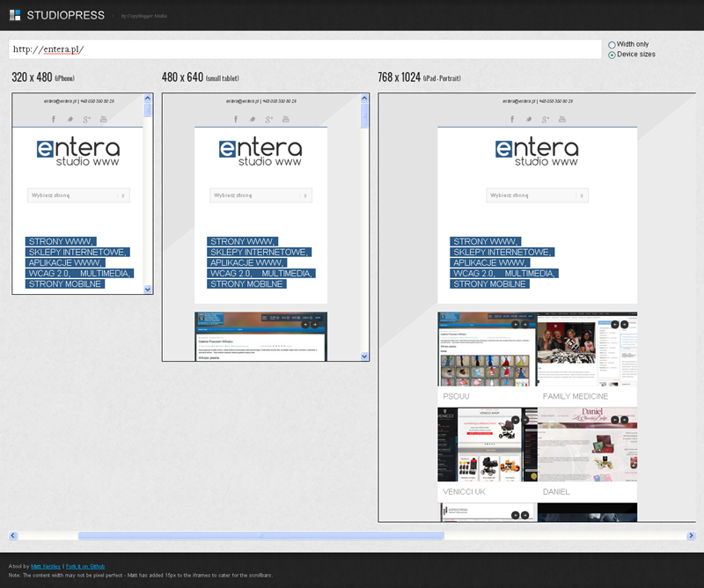
Task: Click Facebook icon in iPhone preview
Action: click(54, 119)
